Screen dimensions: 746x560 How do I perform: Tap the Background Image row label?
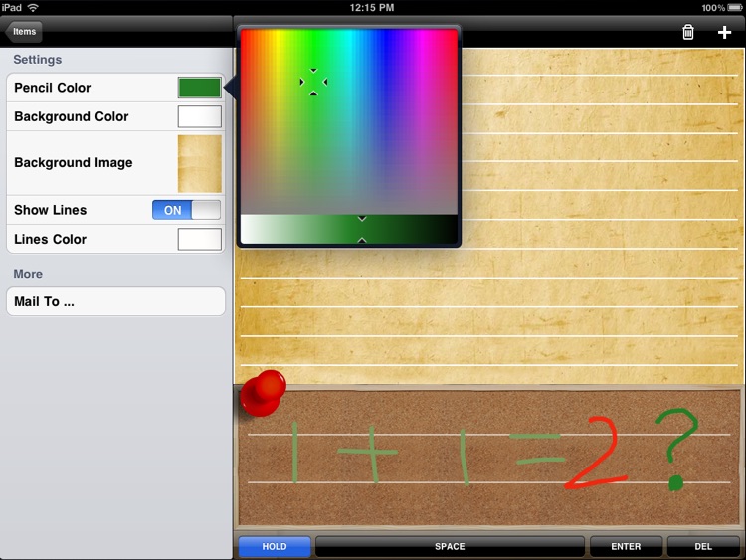[x=74, y=163]
